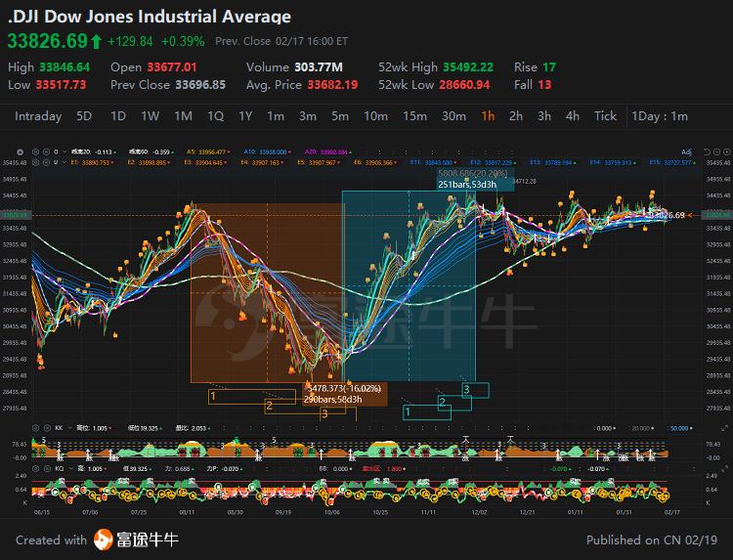The height and width of the screenshot is (560, 733).
Task: Select the 3m interval
Action: tap(308, 116)
